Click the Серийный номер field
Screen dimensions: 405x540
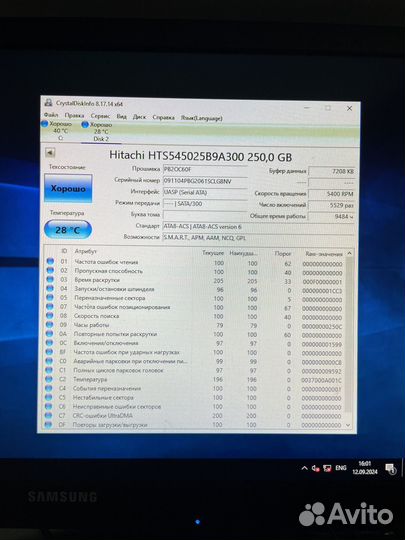pyautogui.click(x=205, y=181)
